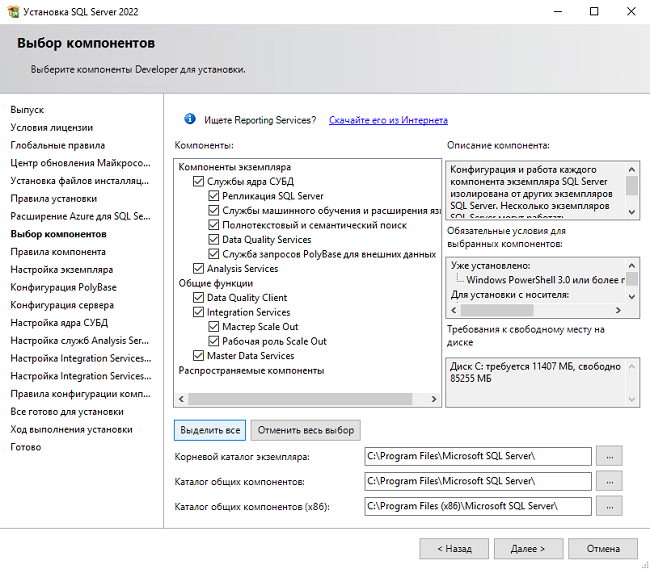Edit the Корневой каталог экземпляра path field

pos(478,456)
